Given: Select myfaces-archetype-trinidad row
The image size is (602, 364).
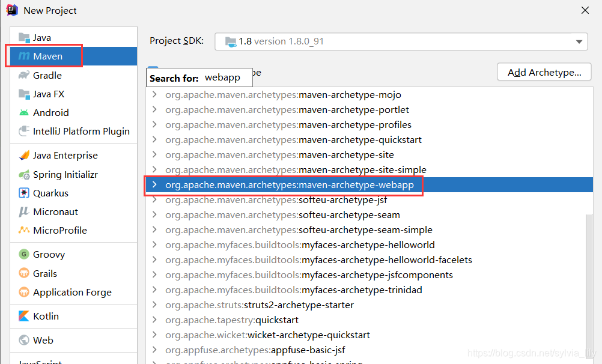Looking at the screenshot, I should pyautogui.click(x=369, y=290).
